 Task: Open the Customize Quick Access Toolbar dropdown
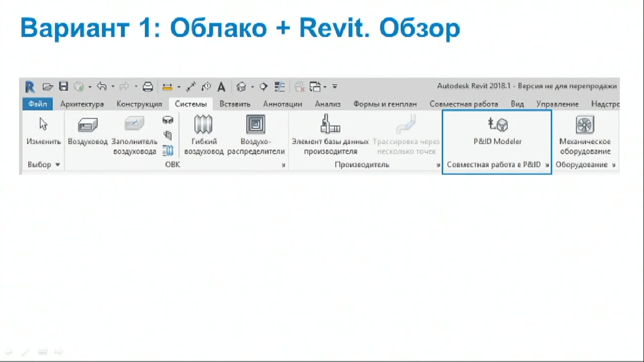(335, 86)
